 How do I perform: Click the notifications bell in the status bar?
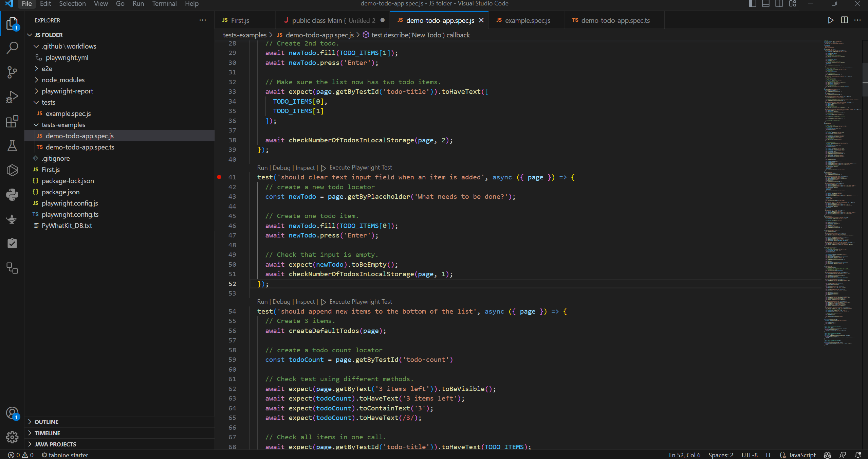[x=857, y=455]
